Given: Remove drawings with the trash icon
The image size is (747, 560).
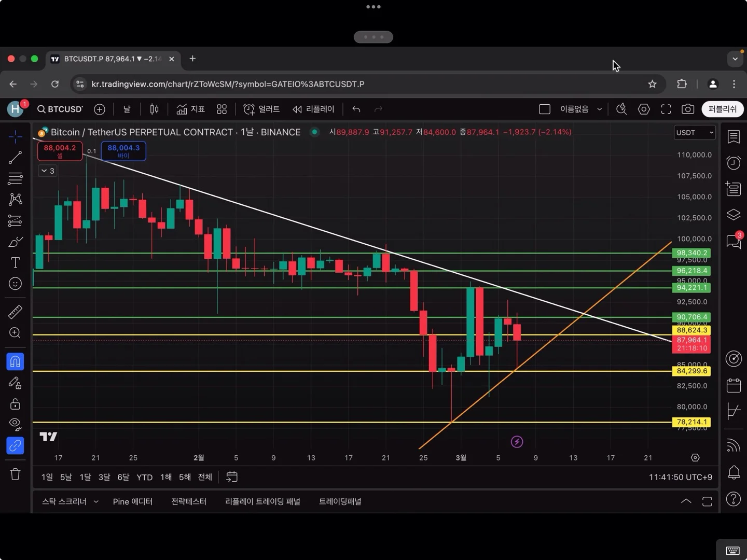Looking at the screenshot, I should click(x=15, y=474).
